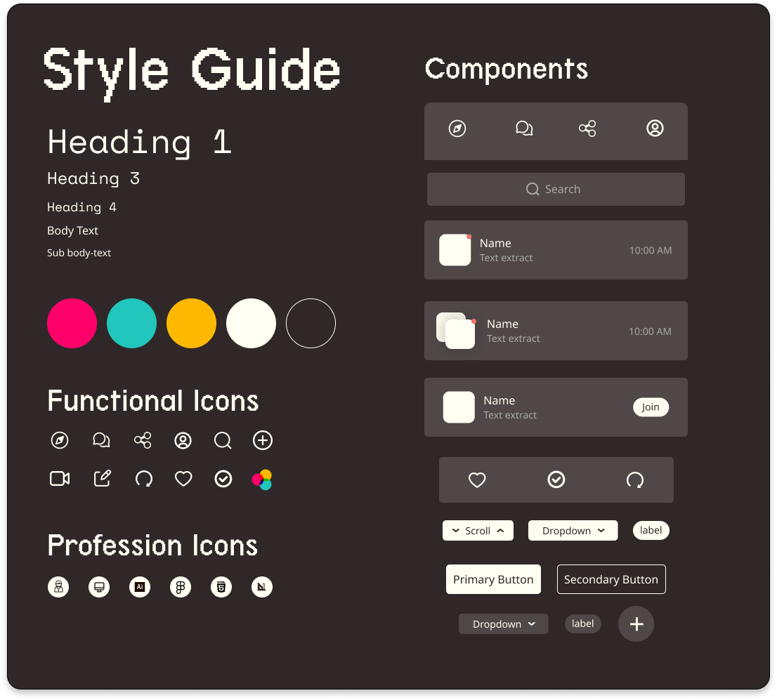This screenshot has width=777, height=700.
Task: Click the down chevron in the Scroll control
Action: tap(455, 531)
